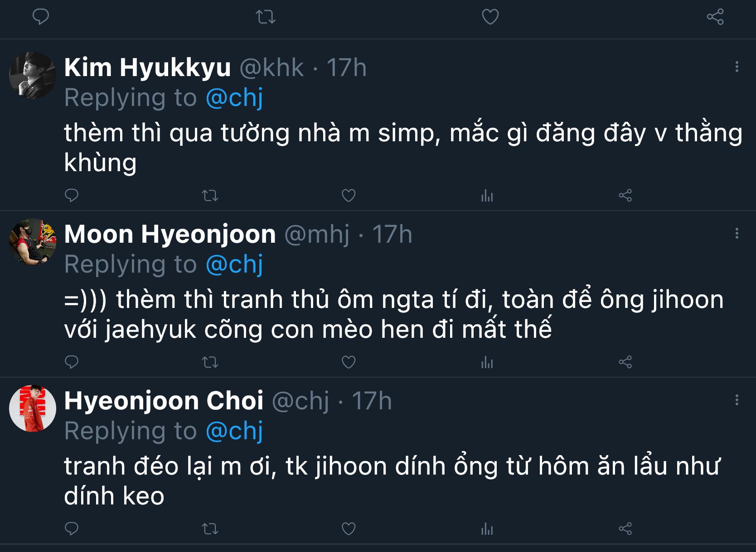Open more options for Moon Hyeonjoon's tweet
Image resolution: width=756 pixels, height=552 pixels.
click(737, 234)
